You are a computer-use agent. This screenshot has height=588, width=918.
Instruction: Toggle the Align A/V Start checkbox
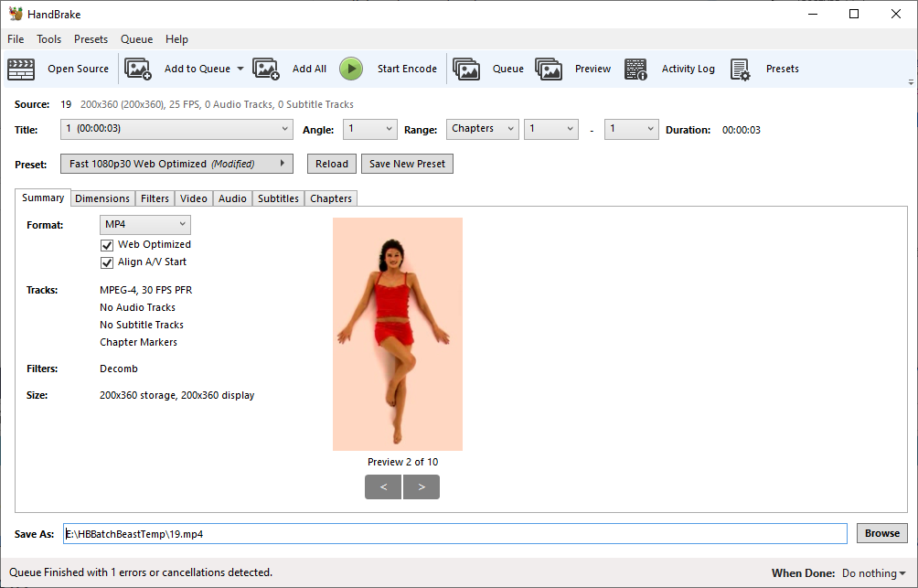point(107,262)
